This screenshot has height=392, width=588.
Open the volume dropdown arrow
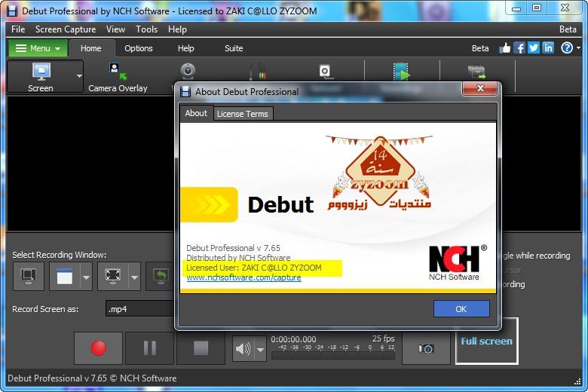coord(260,349)
